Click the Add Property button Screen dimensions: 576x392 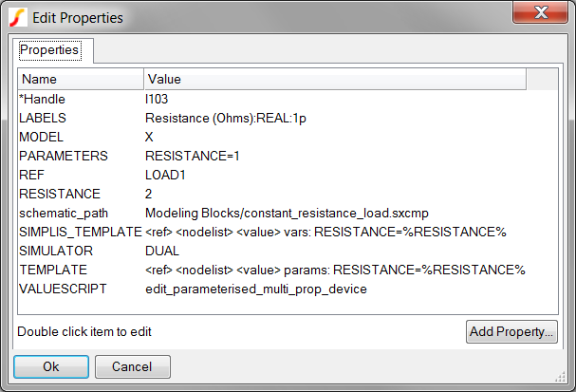(511, 332)
